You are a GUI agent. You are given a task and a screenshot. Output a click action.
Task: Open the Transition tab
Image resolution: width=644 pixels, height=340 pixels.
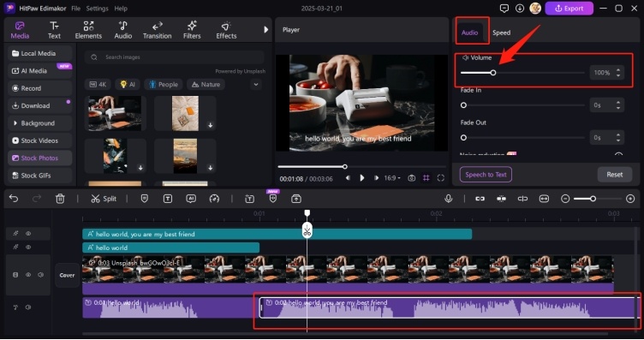coord(157,30)
